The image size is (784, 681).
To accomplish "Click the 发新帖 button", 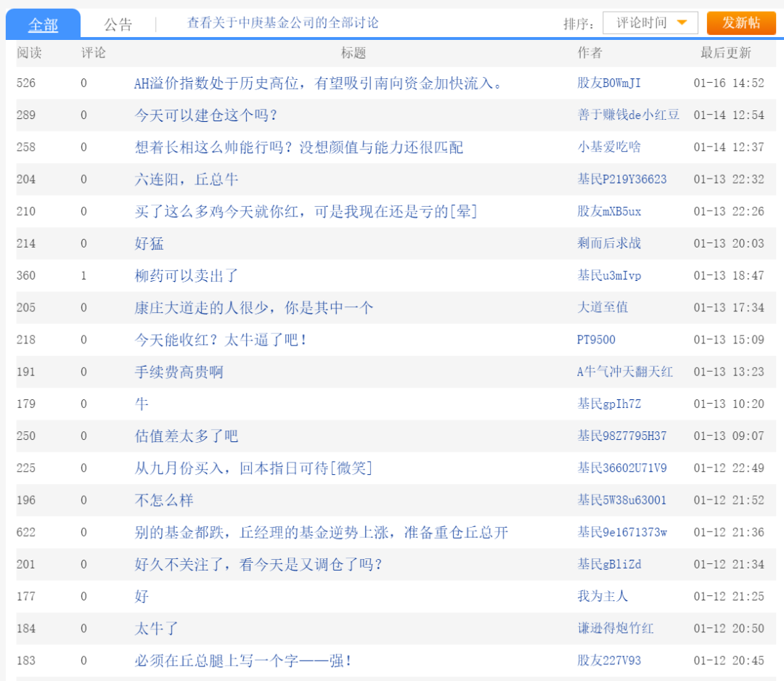I will (741, 23).
